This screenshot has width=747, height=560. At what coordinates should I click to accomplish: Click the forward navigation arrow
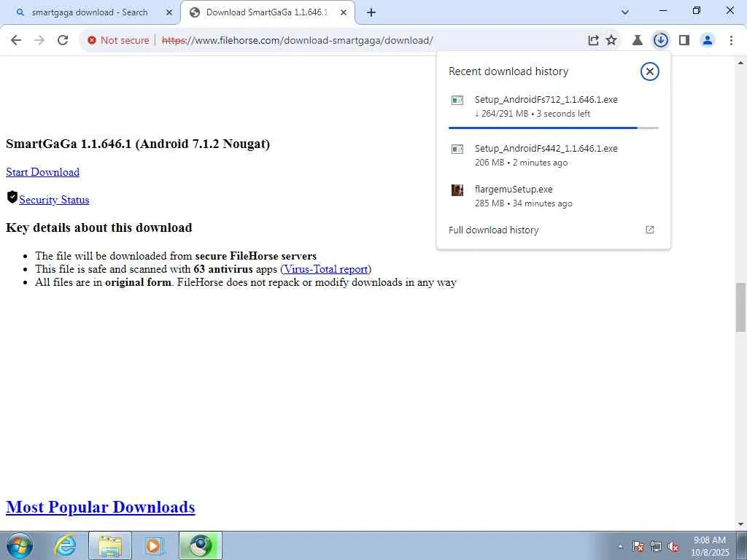(x=39, y=41)
